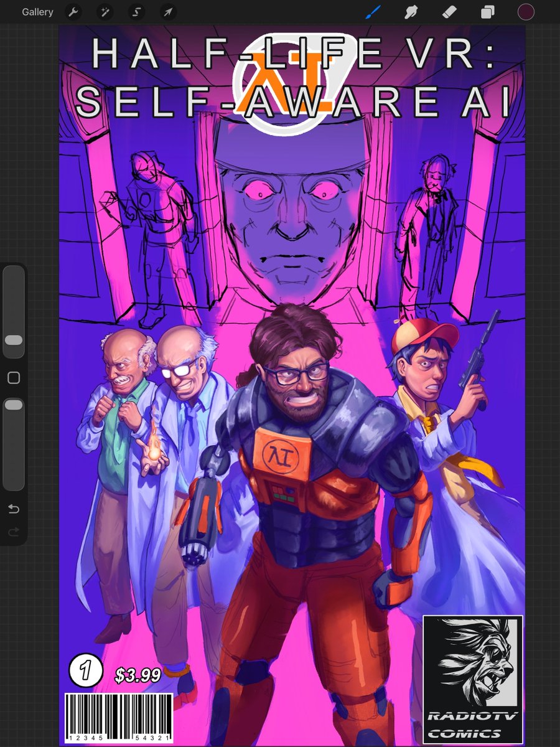Activate the Transform arrow tool
This screenshot has width=560, height=747.
(x=168, y=12)
